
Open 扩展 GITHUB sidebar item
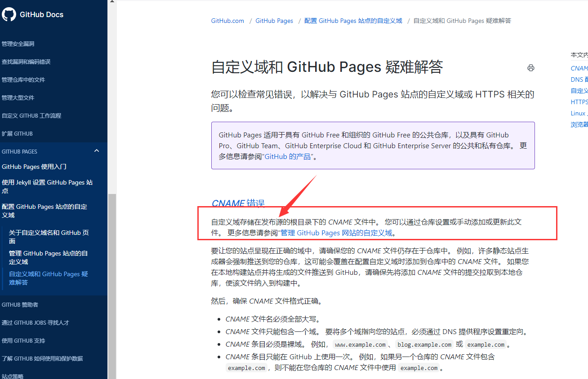point(17,134)
